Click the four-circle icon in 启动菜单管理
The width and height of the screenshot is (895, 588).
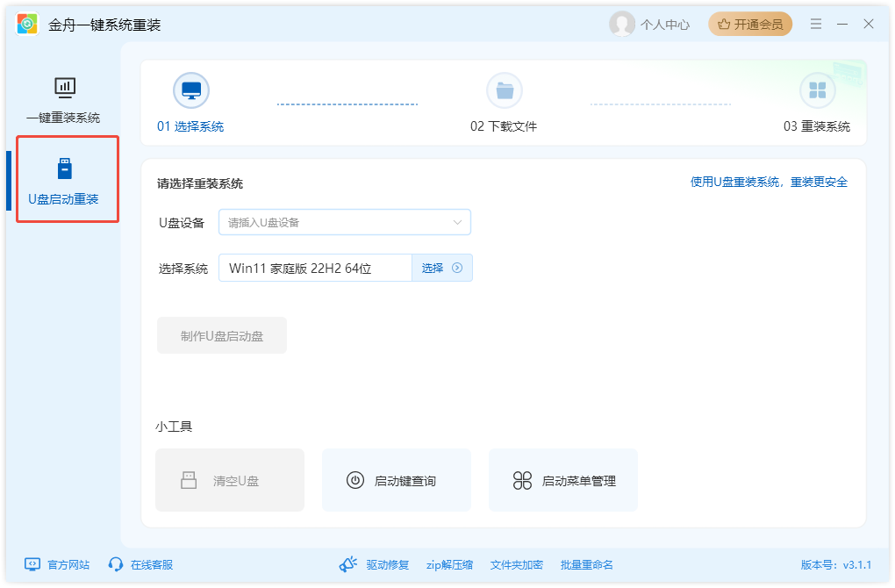(x=522, y=481)
